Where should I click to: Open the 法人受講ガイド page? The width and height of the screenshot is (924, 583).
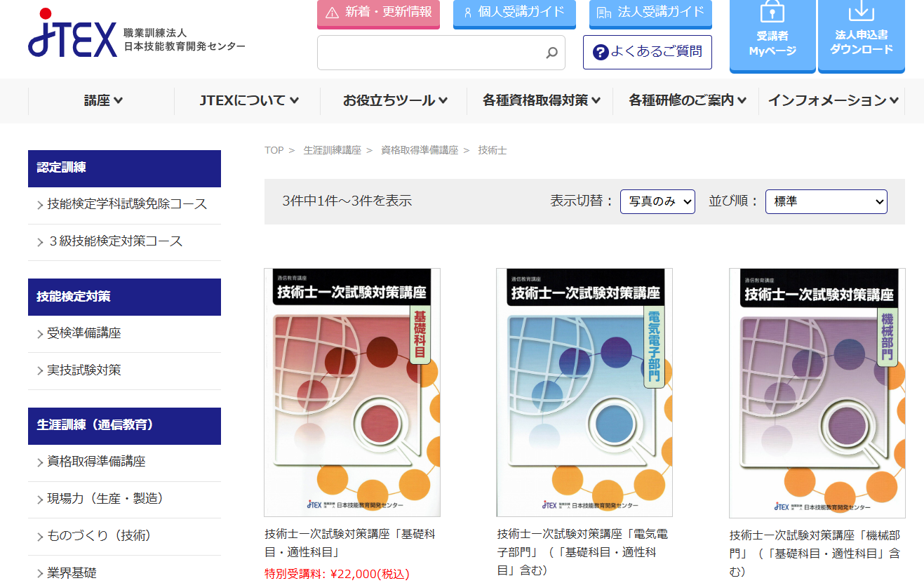coord(650,13)
